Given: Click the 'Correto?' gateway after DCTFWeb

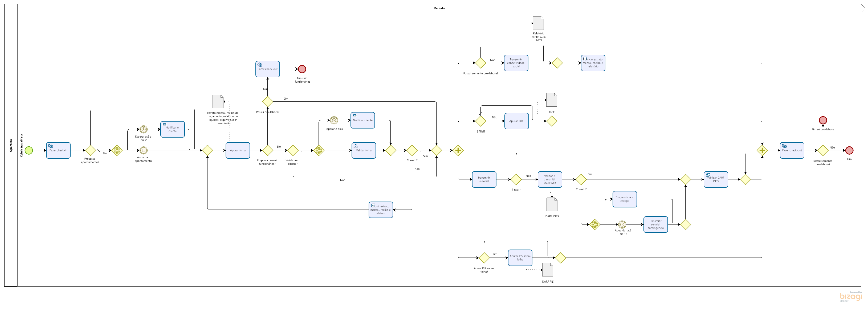Looking at the screenshot, I should (581, 179).
